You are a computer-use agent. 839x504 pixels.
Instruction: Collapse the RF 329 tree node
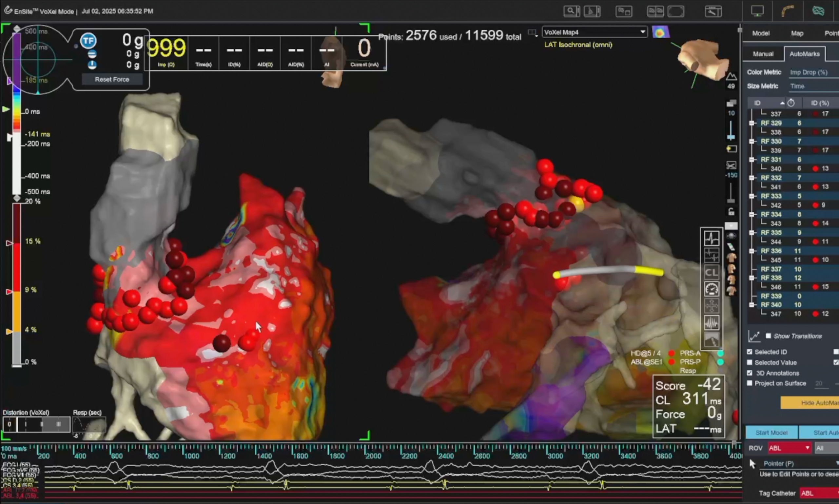[x=752, y=123]
